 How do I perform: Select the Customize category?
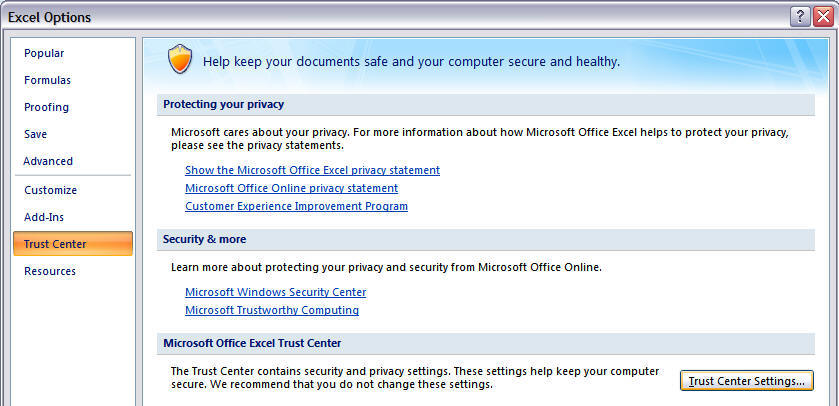[50, 190]
